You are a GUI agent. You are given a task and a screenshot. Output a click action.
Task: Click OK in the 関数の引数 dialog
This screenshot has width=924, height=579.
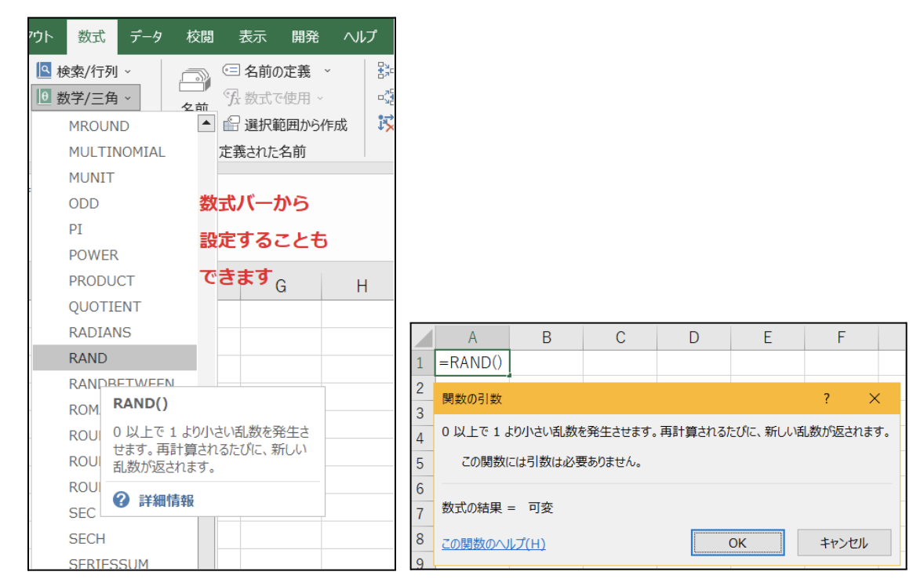tap(737, 542)
